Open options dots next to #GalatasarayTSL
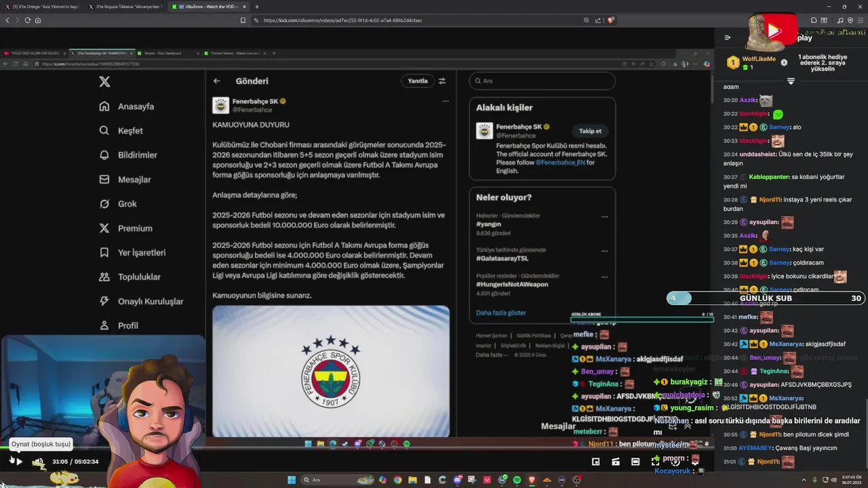 pos(604,251)
